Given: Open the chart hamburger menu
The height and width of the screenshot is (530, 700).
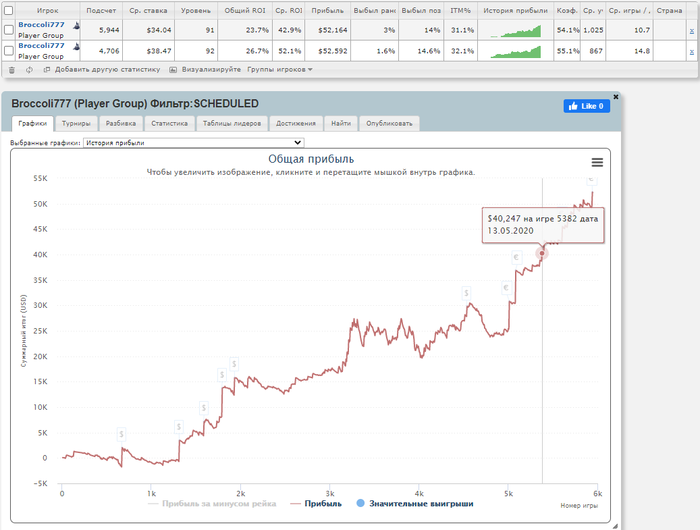Looking at the screenshot, I should (x=597, y=163).
